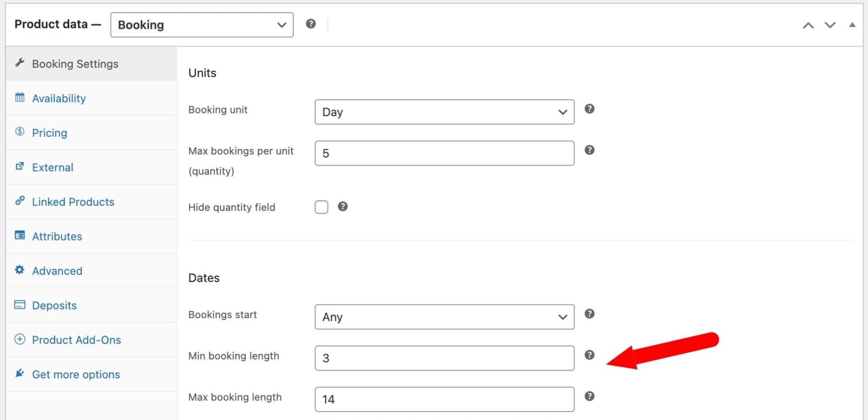Screen dimensions: 868x420
Task: Enable the Hide quantity field checkbox
Action: click(x=321, y=207)
